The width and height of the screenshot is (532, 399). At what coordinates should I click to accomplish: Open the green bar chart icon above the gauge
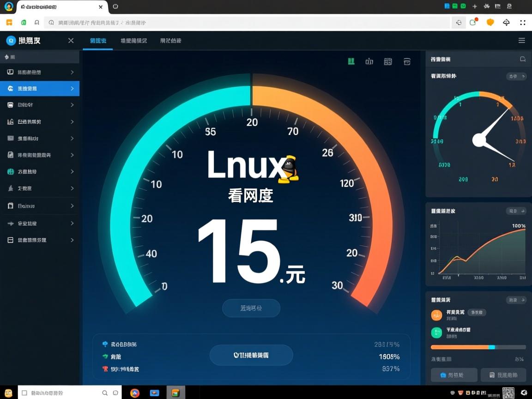pyautogui.click(x=351, y=61)
